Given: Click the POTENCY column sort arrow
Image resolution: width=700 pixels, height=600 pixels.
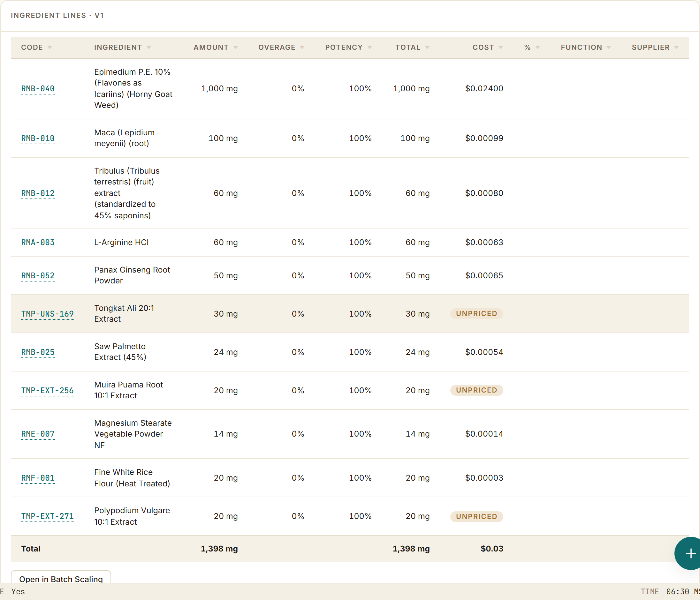Looking at the screenshot, I should (369, 48).
